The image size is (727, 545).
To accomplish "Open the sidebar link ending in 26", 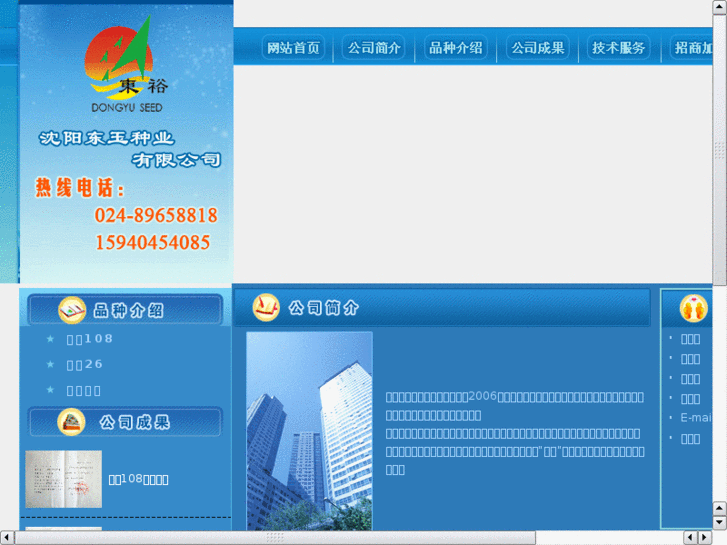I will 84,365.
